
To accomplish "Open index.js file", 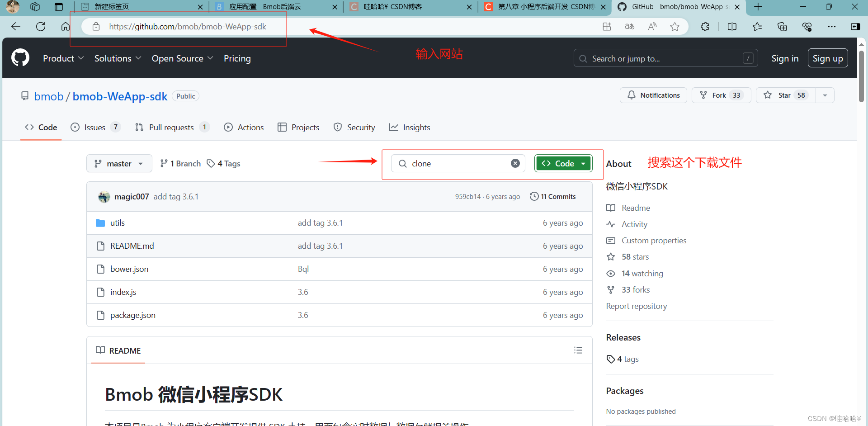I will click(123, 292).
